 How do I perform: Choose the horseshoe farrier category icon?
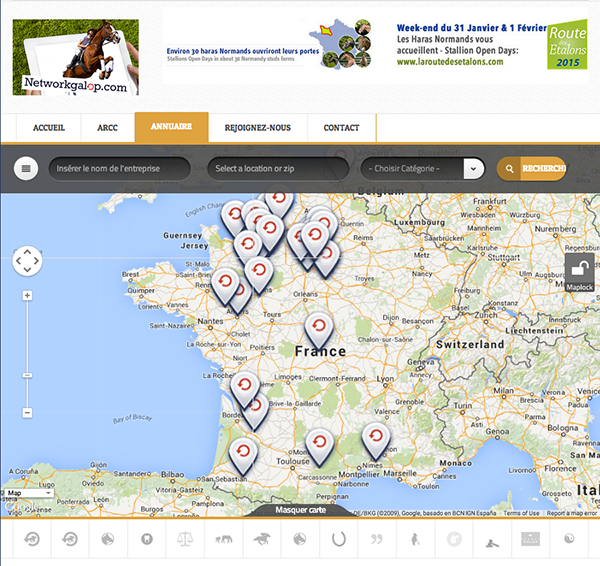[339, 539]
